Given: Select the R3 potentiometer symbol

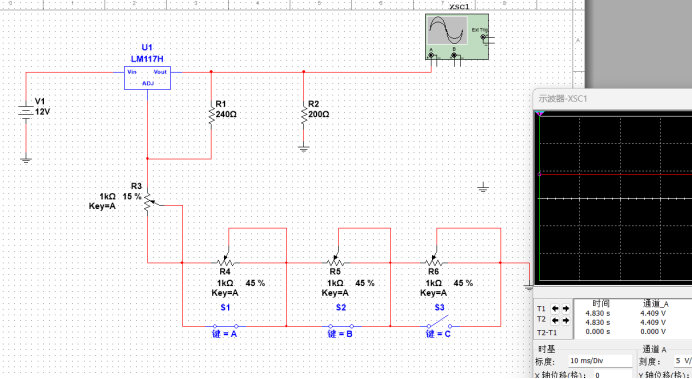Looking at the screenshot, I should (x=149, y=202).
